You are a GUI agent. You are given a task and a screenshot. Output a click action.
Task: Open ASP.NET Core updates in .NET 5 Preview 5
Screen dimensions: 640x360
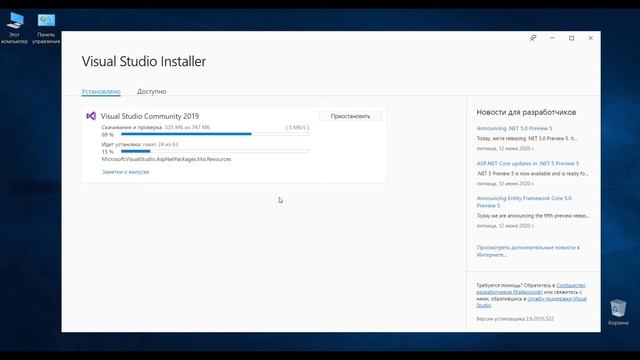[x=528, y=163]
